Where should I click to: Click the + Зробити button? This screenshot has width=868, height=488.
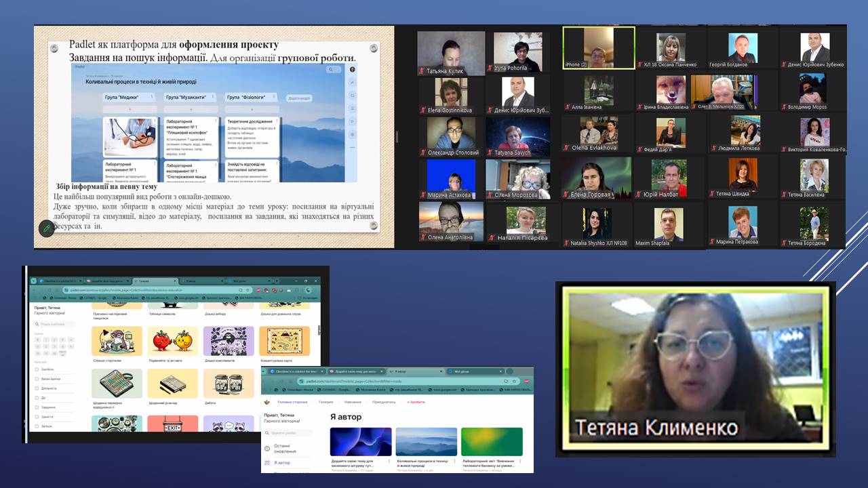tap(416, 402)
